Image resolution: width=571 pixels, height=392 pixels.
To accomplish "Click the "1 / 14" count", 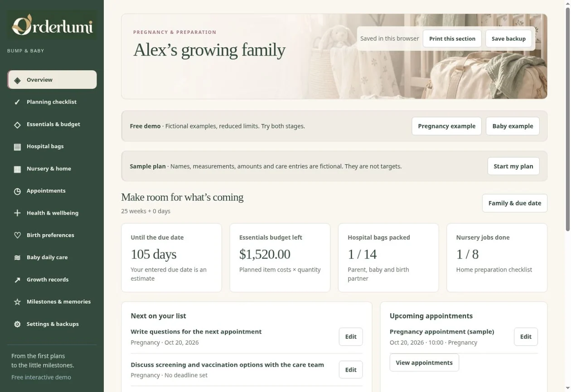I will point(362,254).
